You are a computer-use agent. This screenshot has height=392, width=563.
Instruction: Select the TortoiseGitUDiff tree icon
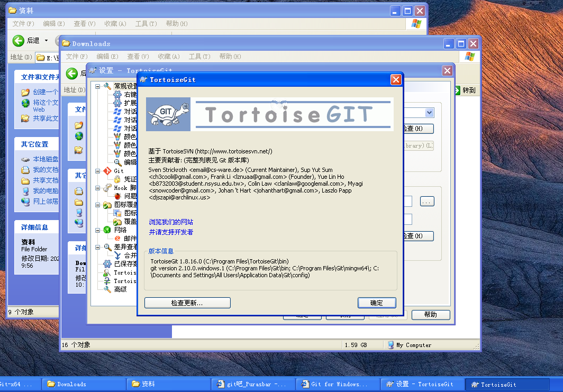107,281
